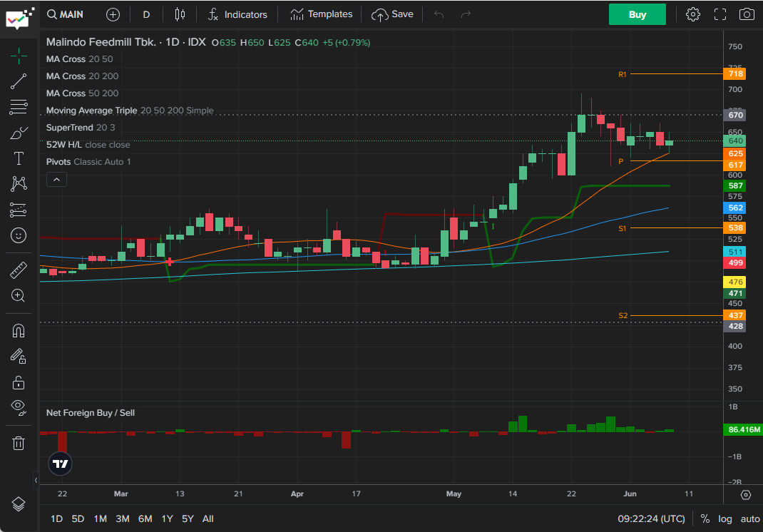Enter fullscreen mode
Viewport: 763px width, 532px height.
[x=720, y=14]
